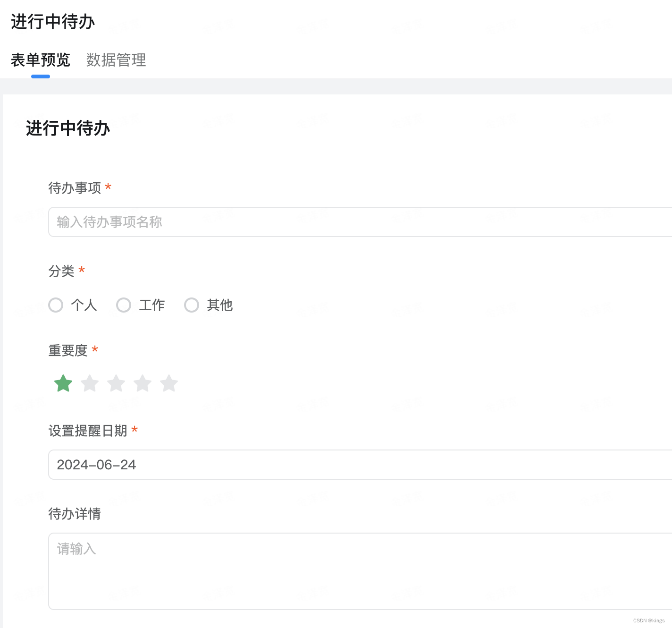
Task: Open the 表单预览 tab
Action: pos(41,60)
